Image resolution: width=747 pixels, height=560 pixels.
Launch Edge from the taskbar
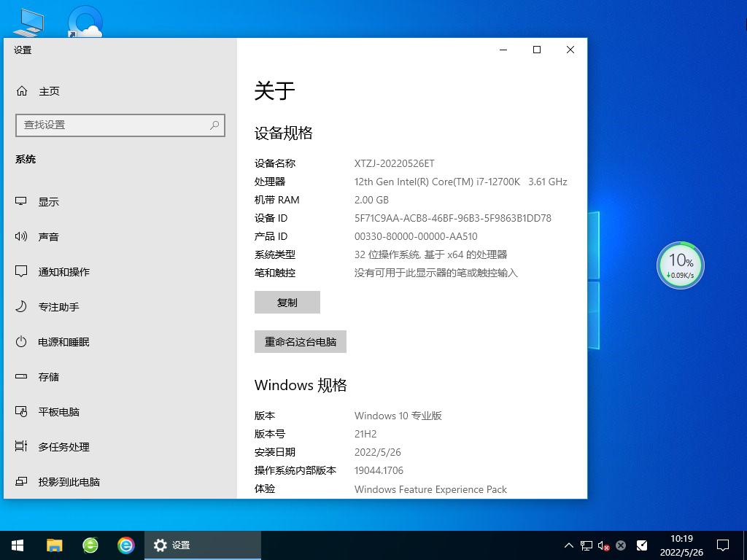126,545
